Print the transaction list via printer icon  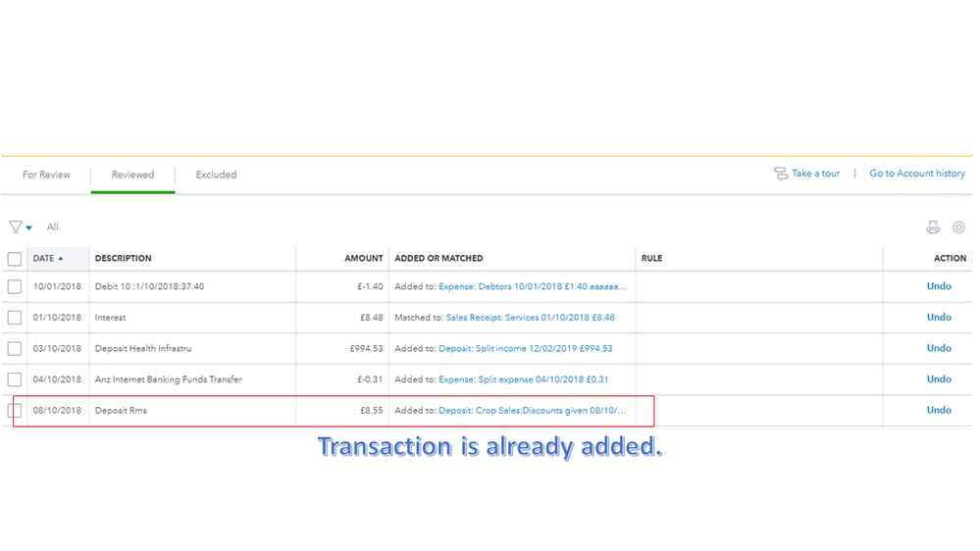point(933,227)
